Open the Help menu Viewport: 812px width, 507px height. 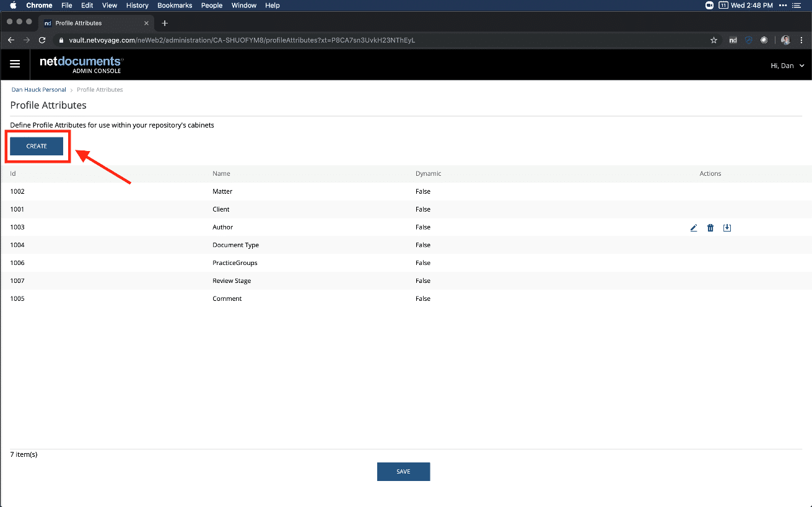tap(273, 6)
